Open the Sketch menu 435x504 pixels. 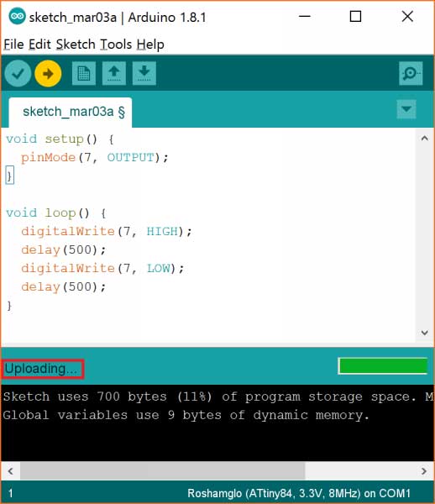pos(76,45)
